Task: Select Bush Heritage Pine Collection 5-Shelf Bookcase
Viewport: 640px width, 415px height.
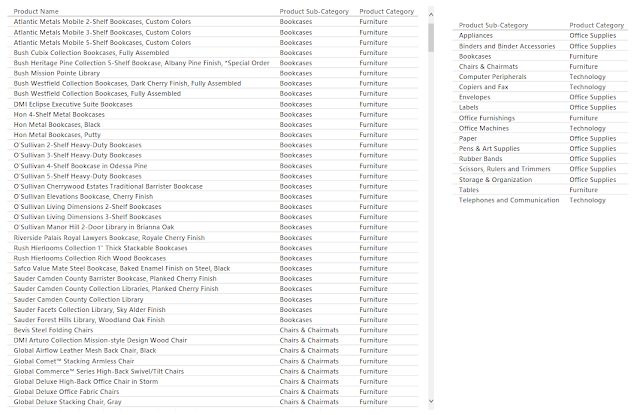Action: coord(141,63)
